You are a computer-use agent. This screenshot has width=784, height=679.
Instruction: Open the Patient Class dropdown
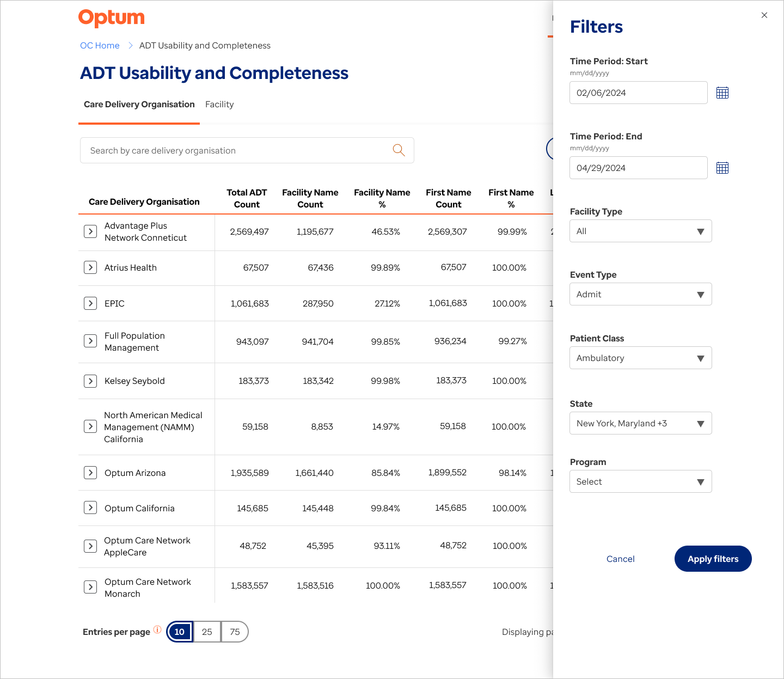(x=641, y=358)
